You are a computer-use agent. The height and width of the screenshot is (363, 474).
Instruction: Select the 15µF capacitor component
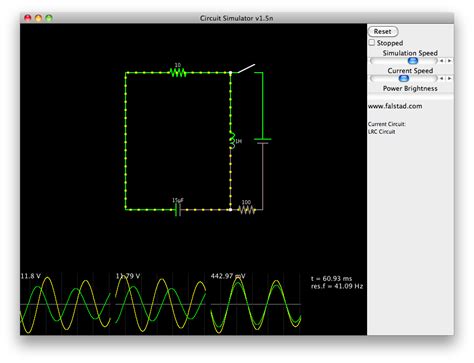tap(178, 210)
